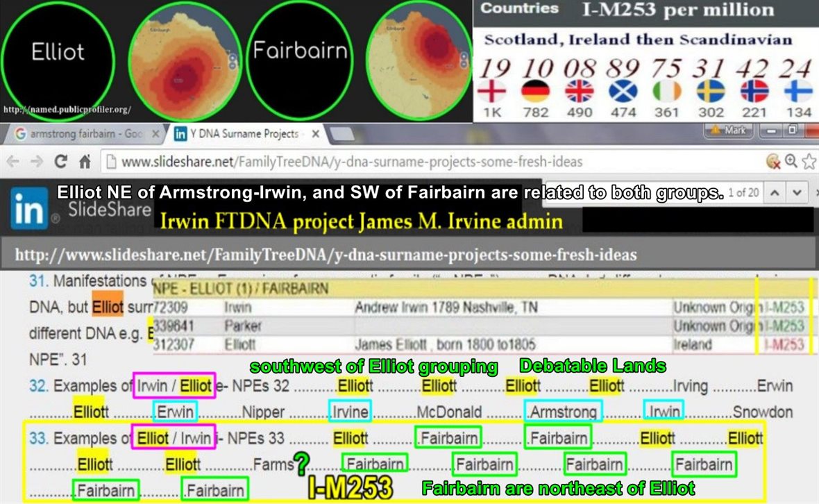Click the 339641 Parker table row
The image size is (819, 504).
click(480, 326)
